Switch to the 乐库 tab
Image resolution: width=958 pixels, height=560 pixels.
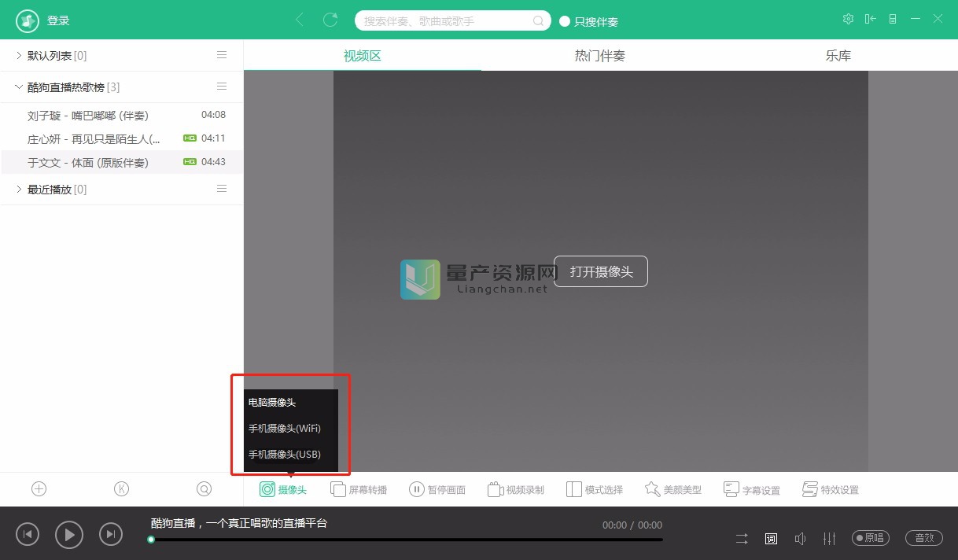click(838, 56)
